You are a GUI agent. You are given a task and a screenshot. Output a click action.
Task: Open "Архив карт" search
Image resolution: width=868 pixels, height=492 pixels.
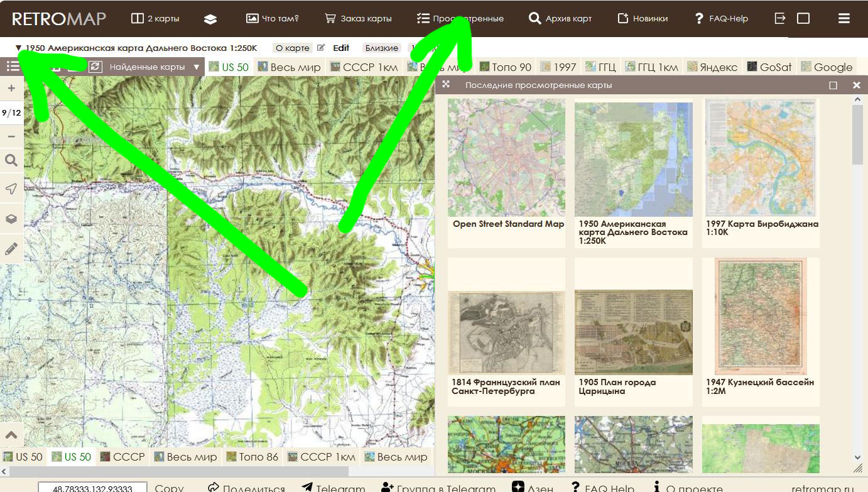[x=560, y=18]
